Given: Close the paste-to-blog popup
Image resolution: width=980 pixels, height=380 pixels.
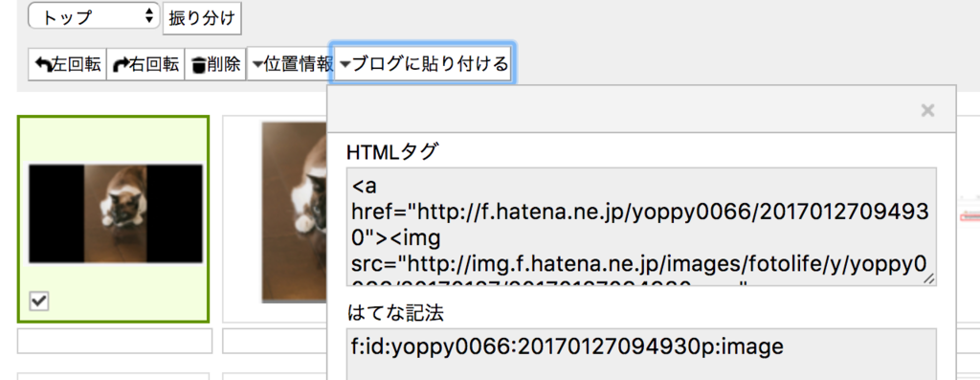Looking at the screenshot, I should coord(927,111).
